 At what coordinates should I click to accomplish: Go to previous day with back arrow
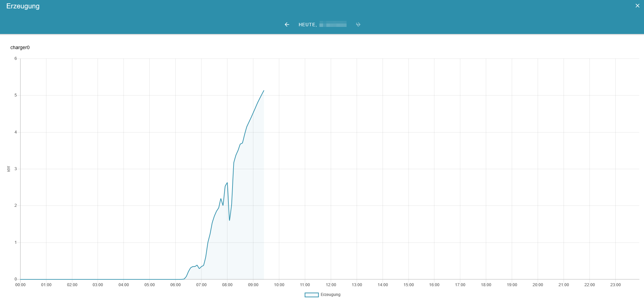(x=287, y=25)
